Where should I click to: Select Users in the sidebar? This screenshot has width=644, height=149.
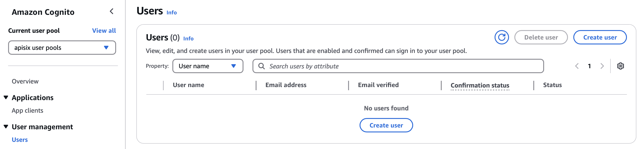pos(20,140)
